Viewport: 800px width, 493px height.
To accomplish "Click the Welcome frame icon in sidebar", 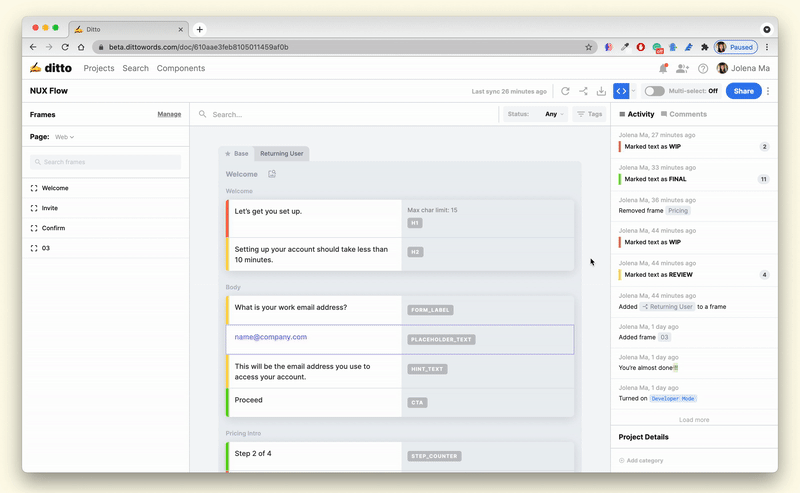I will coord(34,188).
